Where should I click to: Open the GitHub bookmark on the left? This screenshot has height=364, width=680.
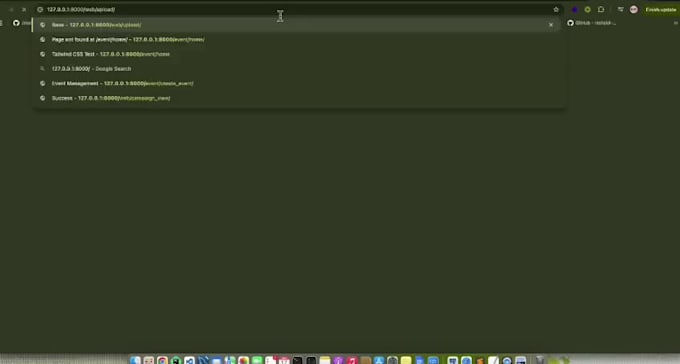[x=22, y=23]
